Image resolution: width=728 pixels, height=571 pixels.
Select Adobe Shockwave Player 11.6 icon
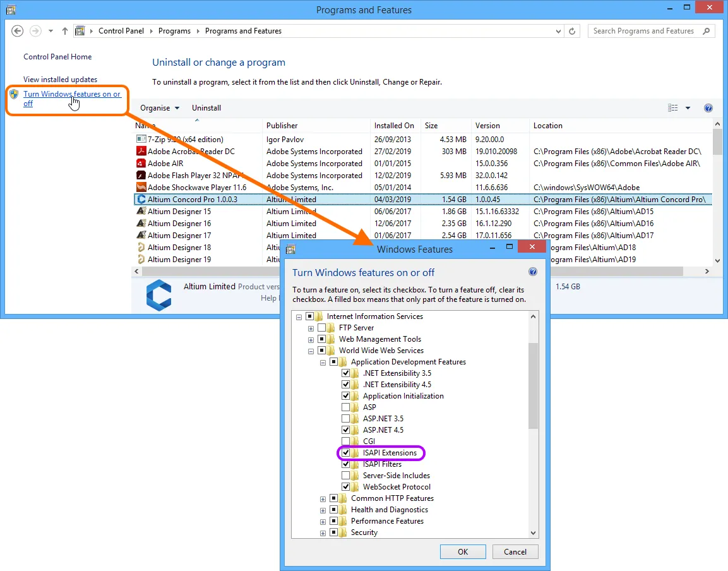pyautogui.click(x=141, y=187)
